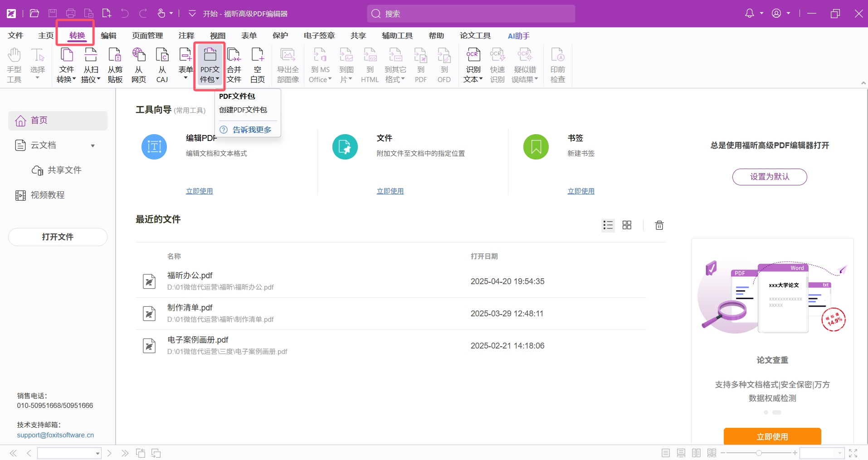Click the OCR 识别文本 icon

click(473, 65)
